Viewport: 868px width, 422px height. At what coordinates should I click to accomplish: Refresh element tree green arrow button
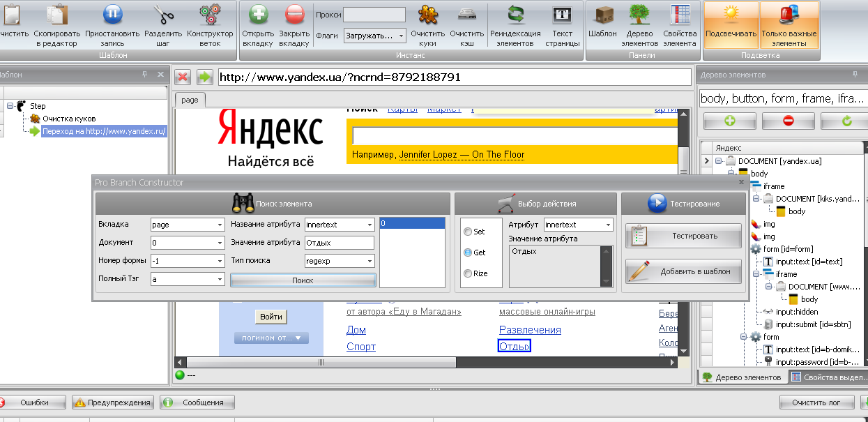(x=846, y=121)
